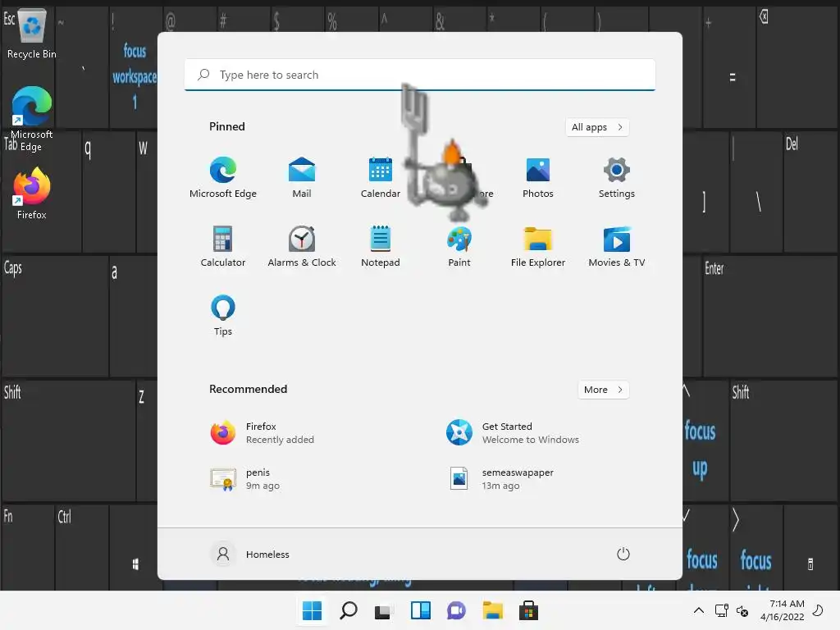Expand the All apps list
The height and width of the screenshot is (630, 840).
(597, 127)
